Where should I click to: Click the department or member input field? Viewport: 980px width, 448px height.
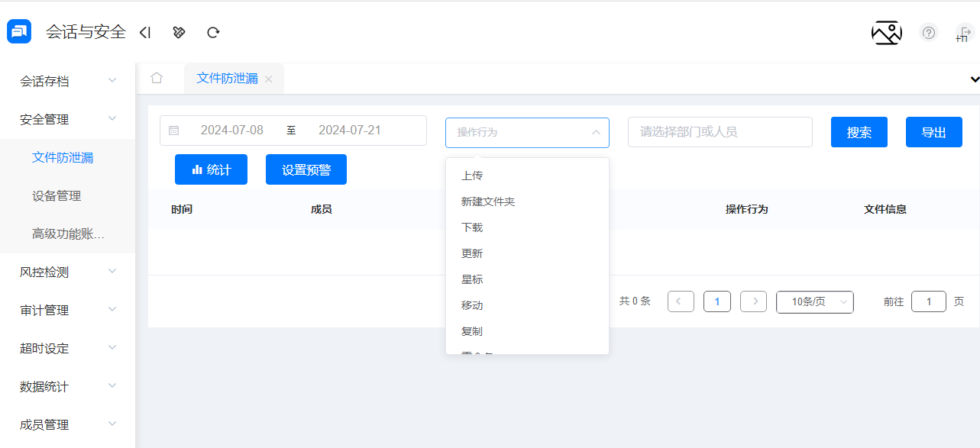coord(719,131)
